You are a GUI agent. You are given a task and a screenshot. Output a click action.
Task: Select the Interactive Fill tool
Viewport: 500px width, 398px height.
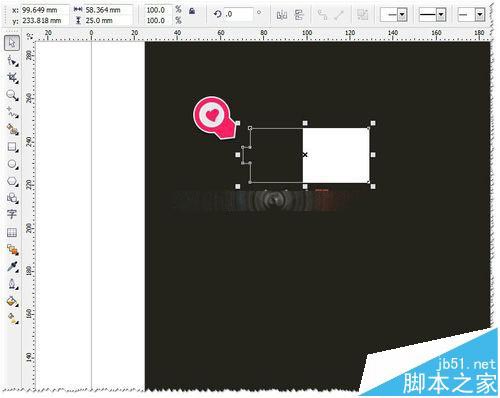coord(12,318)
